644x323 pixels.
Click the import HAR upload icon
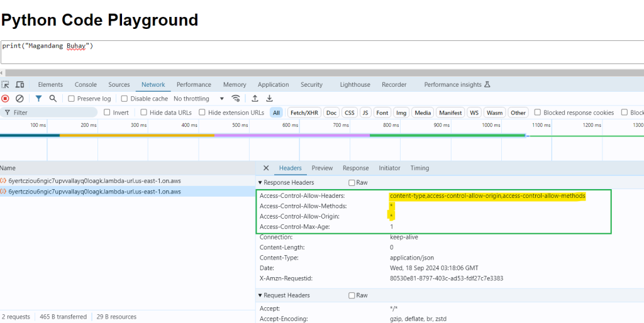coord(255,99)
